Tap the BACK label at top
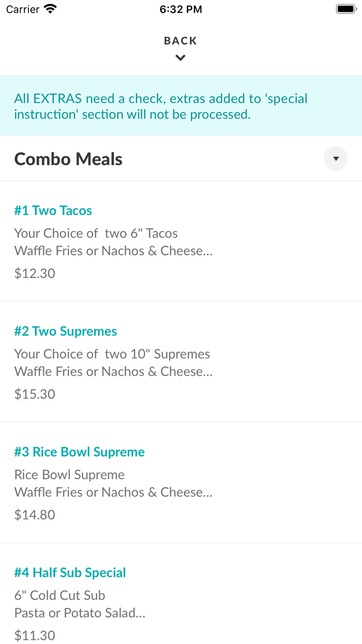The width and height of the screenshot is (362, 644). coord(180,41)
